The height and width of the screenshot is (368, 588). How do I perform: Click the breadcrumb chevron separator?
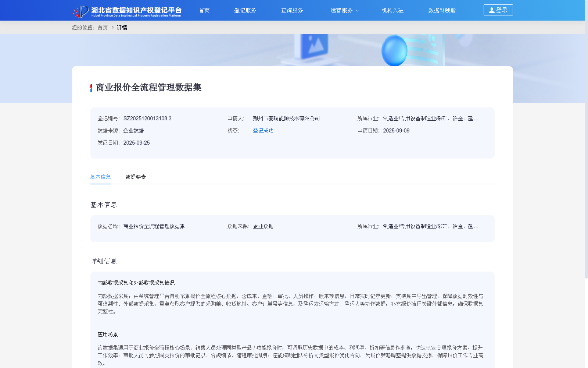click(x=112, y=27)
